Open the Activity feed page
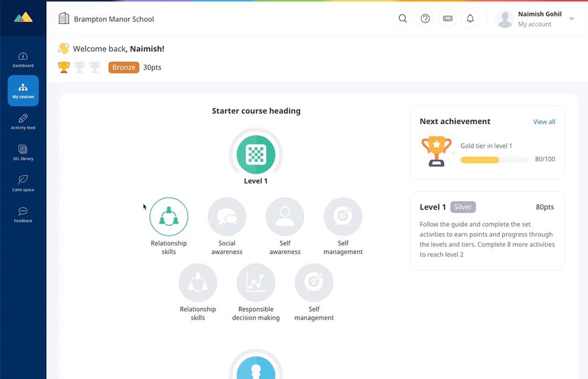 [23, 122]
